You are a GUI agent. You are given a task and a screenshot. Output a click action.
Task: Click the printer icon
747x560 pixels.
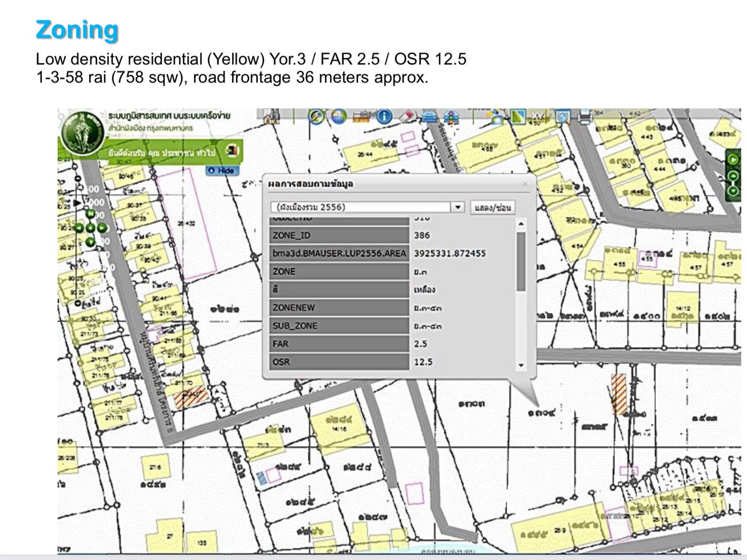click(585, 117)
